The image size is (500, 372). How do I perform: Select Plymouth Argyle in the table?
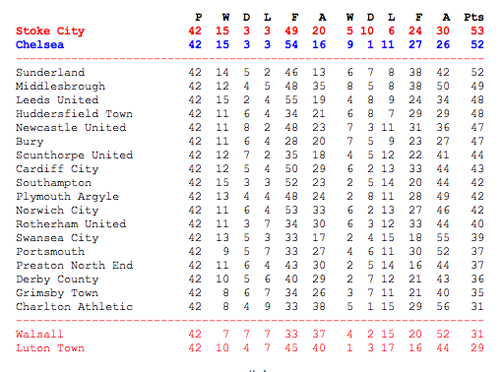(67, 197)
